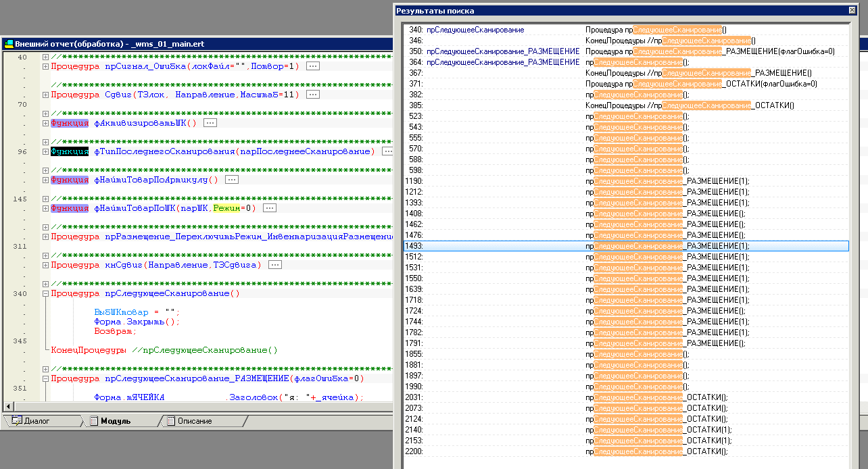
Task: Click ellipsis box after фАктивизироватьШК function
Action: tap(210, 123)
